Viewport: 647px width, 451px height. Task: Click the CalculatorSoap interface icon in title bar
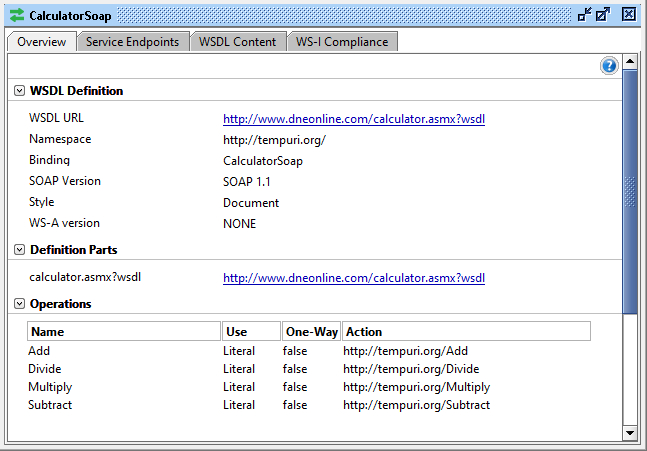17,15
